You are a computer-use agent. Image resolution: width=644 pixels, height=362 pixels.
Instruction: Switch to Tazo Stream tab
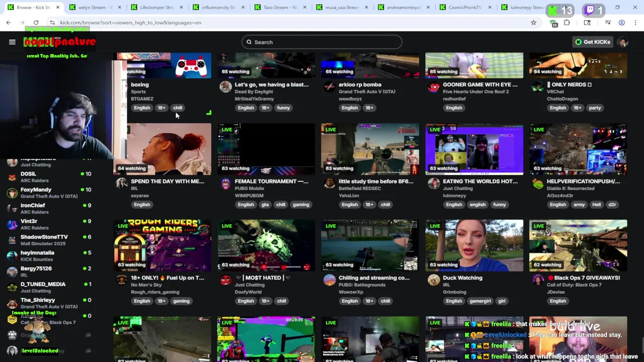coord(280,8)
